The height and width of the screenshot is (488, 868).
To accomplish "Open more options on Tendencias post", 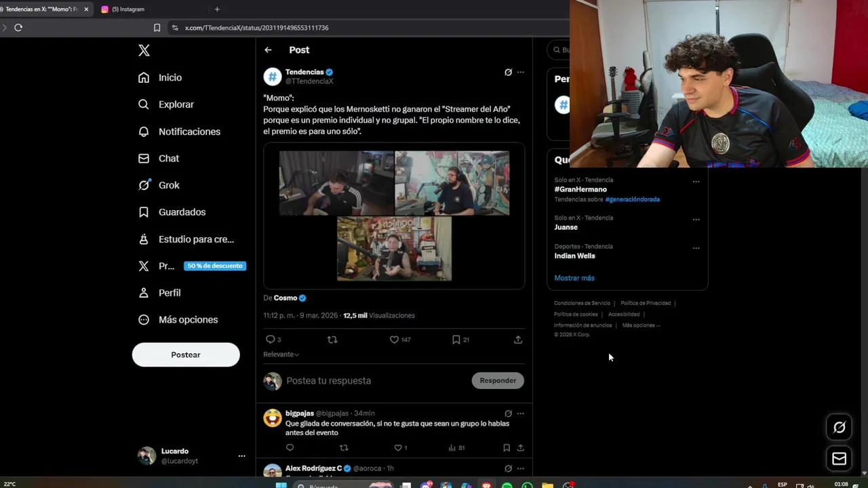I will click(521, 72).
